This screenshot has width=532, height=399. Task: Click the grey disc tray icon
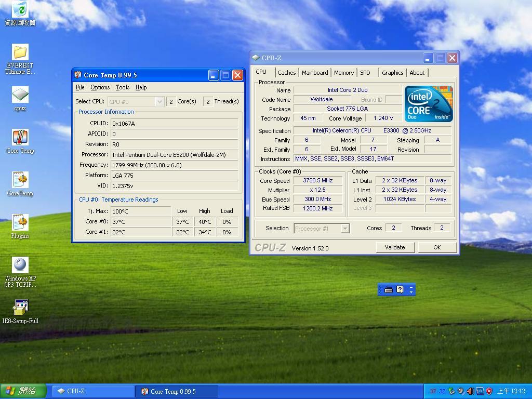[461, 391]
